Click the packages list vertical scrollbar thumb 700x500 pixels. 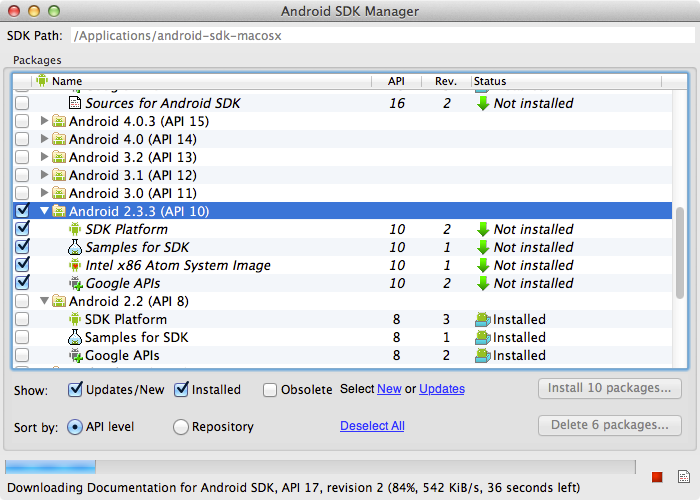pos(679,253)
